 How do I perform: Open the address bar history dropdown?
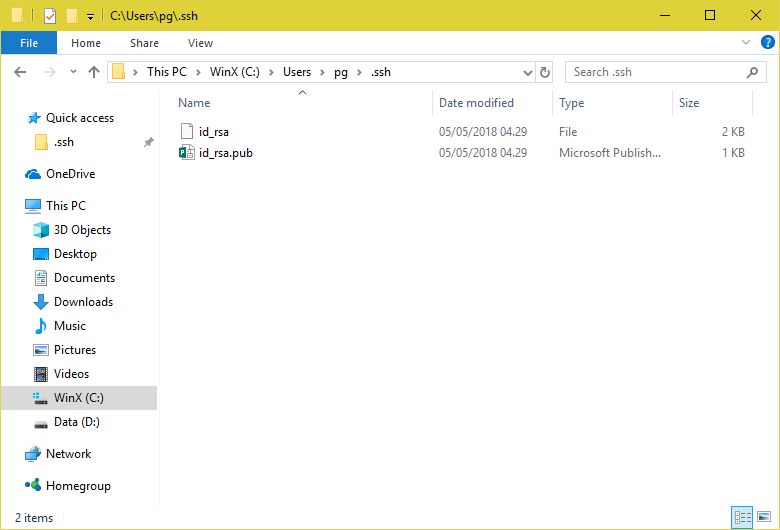coord(527,73)
